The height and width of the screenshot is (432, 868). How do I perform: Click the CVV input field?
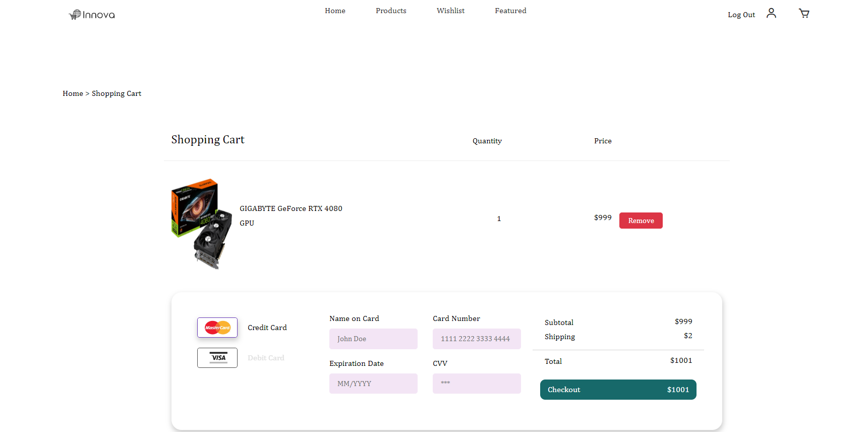[477, 384]
